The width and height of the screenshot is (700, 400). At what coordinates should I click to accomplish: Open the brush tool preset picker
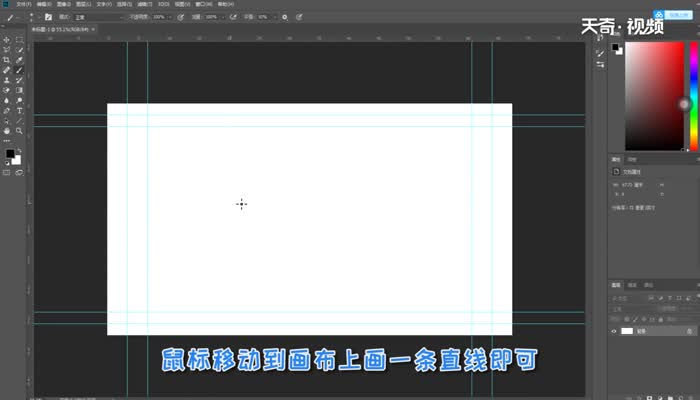pos(10,17)
